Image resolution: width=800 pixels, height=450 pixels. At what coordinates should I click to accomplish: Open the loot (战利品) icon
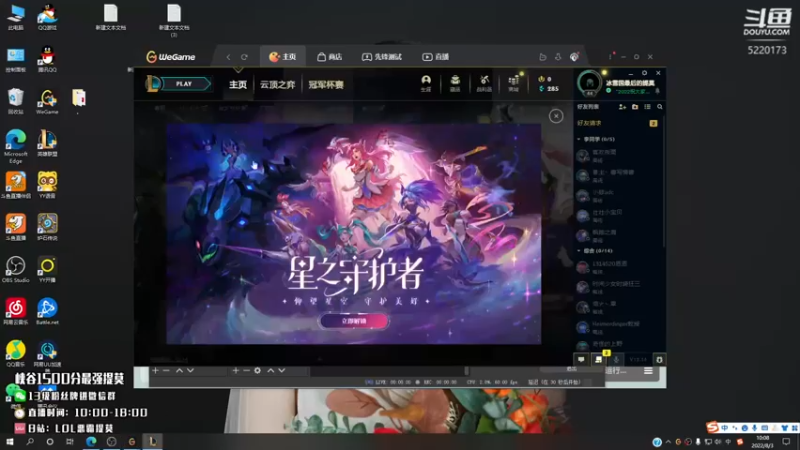pos(484,83)
